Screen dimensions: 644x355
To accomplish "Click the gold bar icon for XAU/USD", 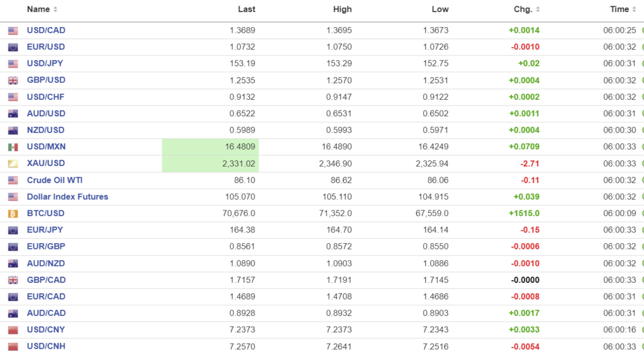I will click(13, 163).
